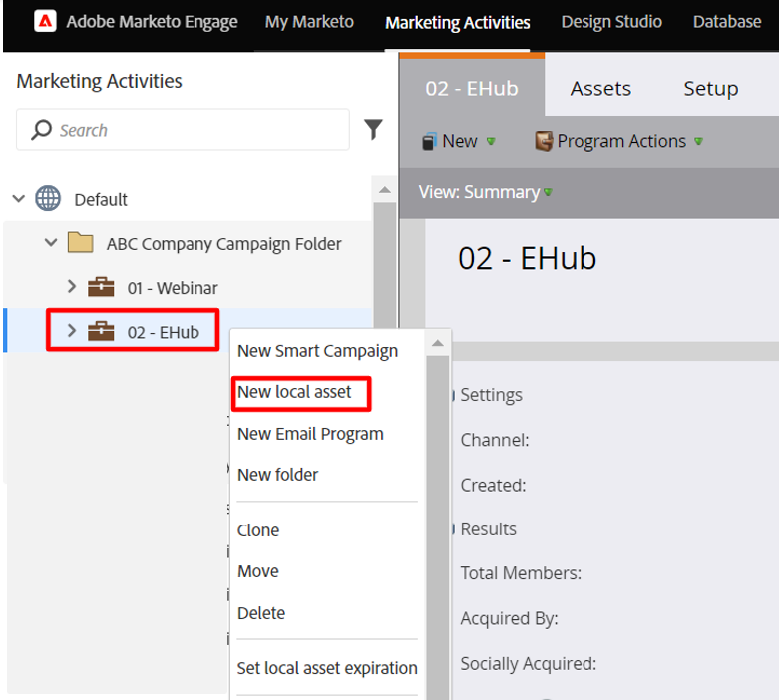Collapse the Default workspace tree
Image resolution: width=779 pixels, height=700 pixels.
19,199
